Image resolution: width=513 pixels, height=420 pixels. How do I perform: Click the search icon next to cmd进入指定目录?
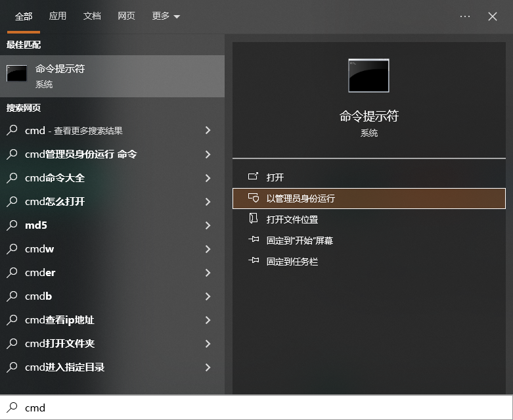click(x=12, y=367)
